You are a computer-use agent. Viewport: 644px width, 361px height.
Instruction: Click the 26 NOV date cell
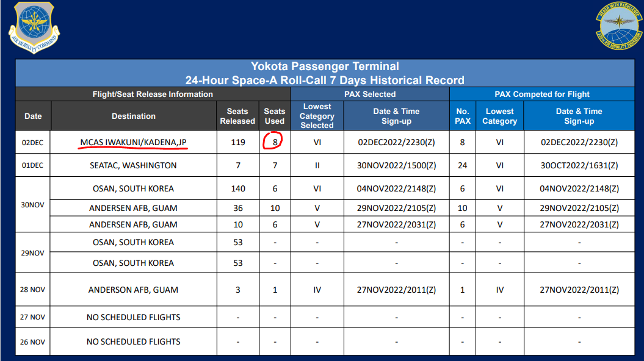pyautogui.click(x=33, y=341)
